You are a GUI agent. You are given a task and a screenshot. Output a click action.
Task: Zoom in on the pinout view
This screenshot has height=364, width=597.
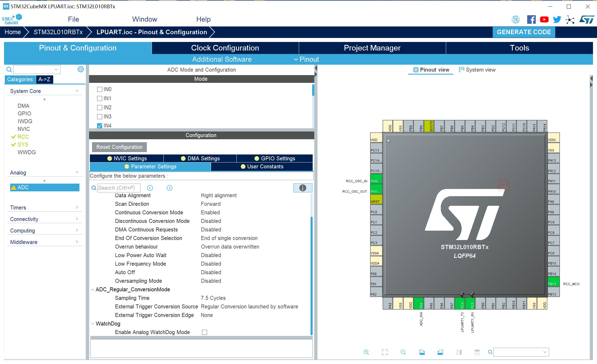(x=366, y=352)
